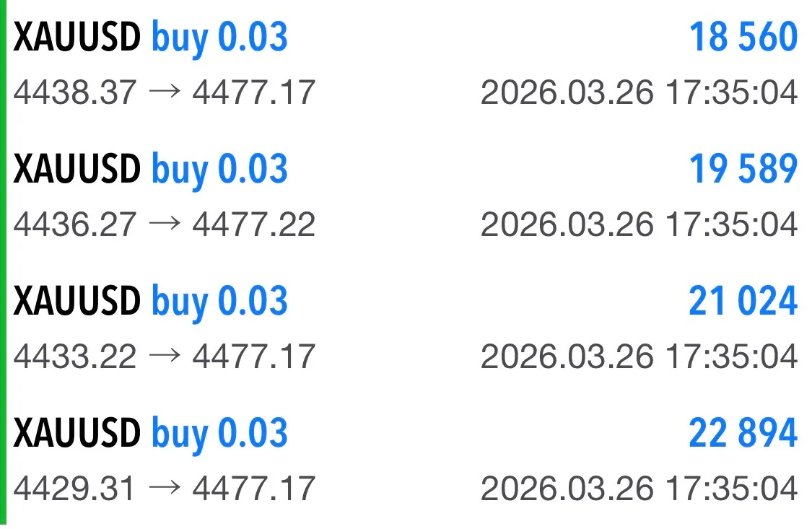This screenshot has height=529, width=812.
Task: Select the timestamp under the 22 894 profit
Action: [639, 489]
